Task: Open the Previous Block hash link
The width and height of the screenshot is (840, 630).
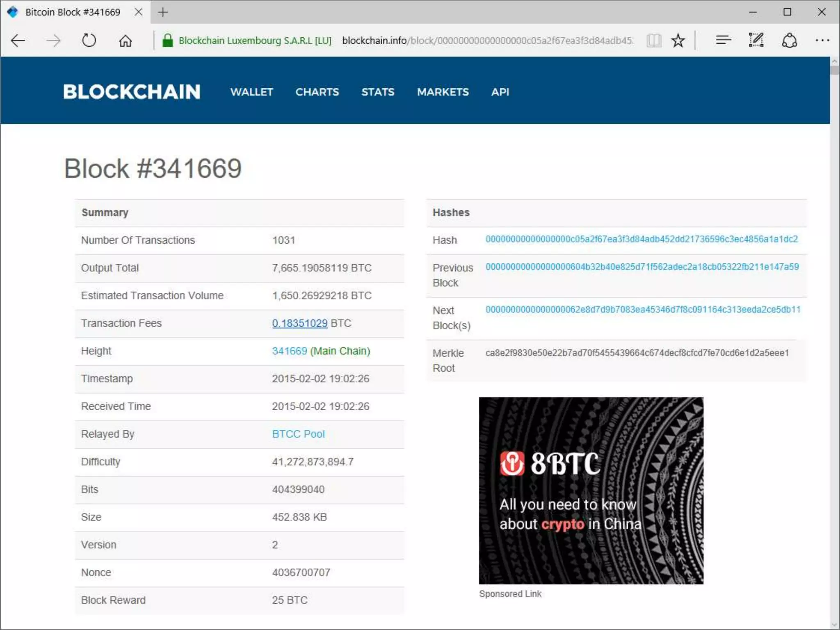Action: [642, 267]
